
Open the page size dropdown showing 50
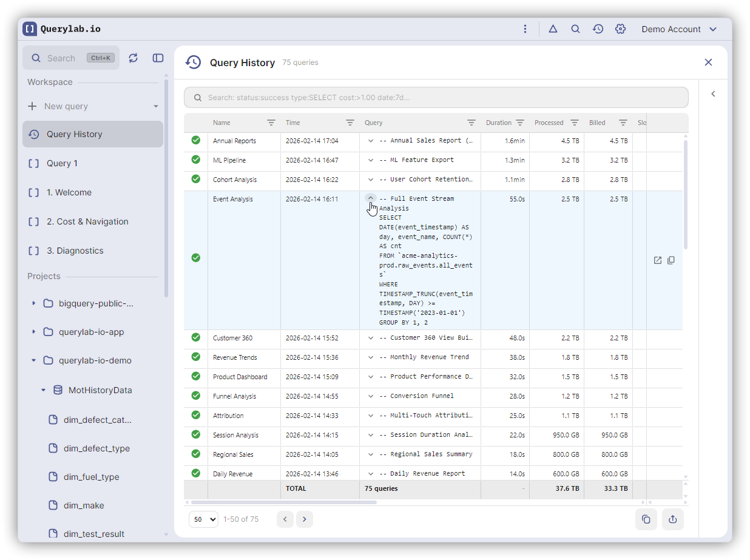pos(203,519)
